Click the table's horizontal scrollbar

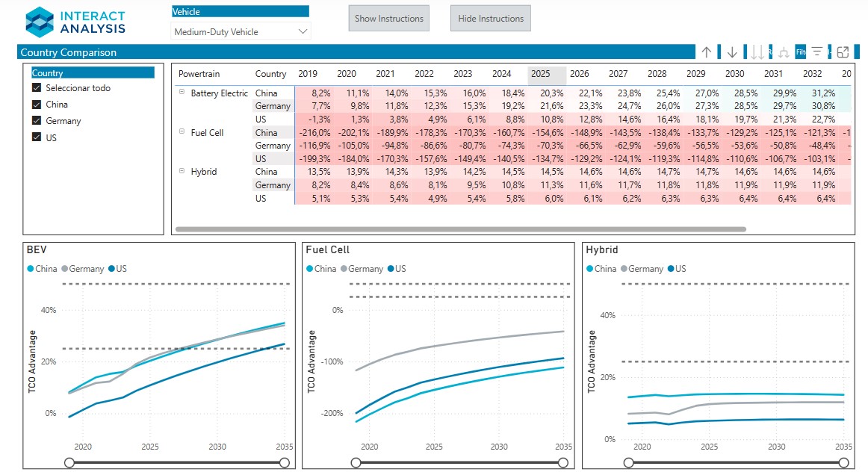460,229
